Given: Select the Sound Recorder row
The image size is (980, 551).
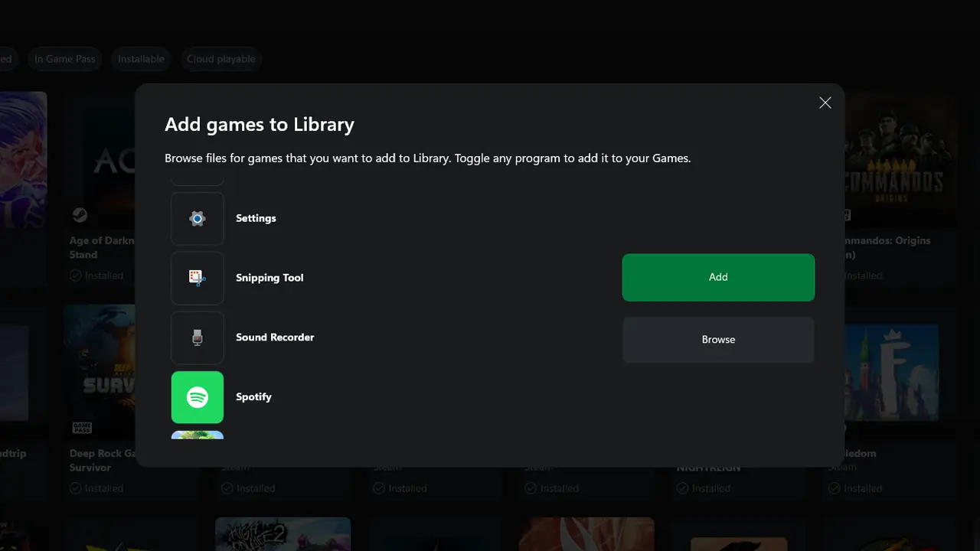Looking at the screenshot, I should coord(275,337).
